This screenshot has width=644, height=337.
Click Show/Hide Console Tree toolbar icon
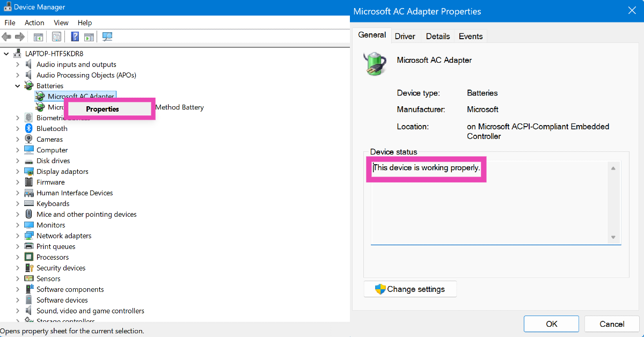[38, 37]
